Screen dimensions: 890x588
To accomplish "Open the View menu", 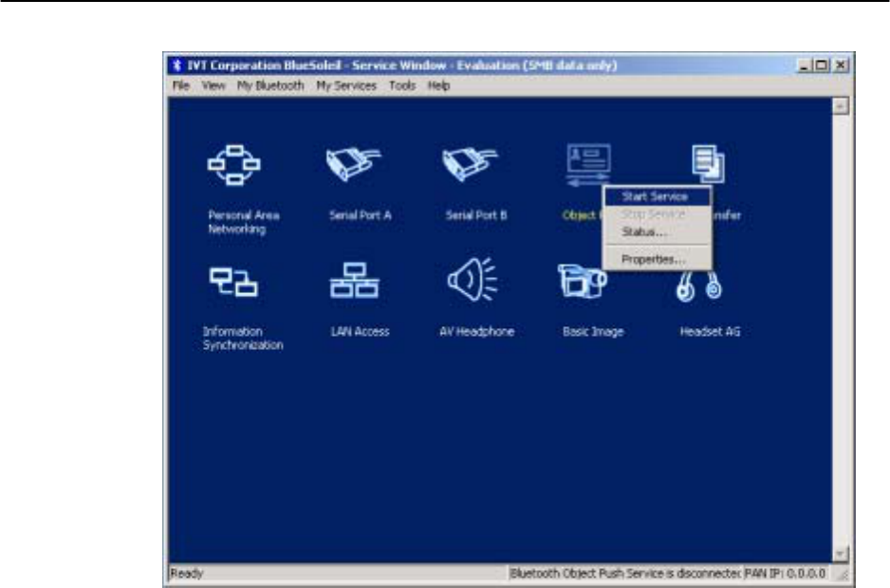I will pyautogui.click(x=213, y=85).
